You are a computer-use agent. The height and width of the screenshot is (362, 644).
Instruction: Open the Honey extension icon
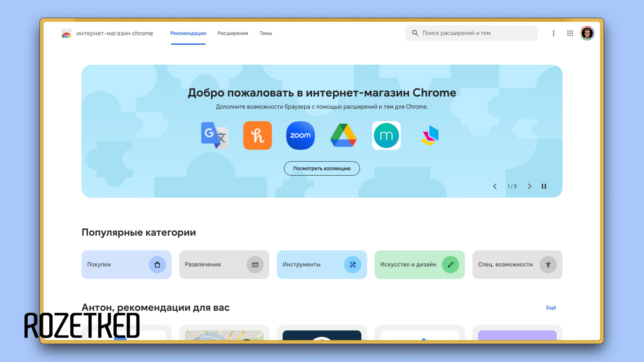click(257, 135)
